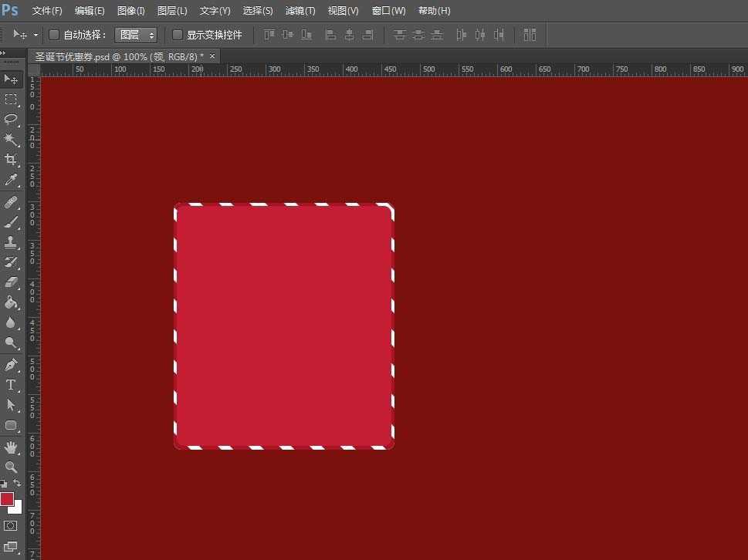
Task: Toggle the 显示变换控件 checkbox
Action: 178,35
